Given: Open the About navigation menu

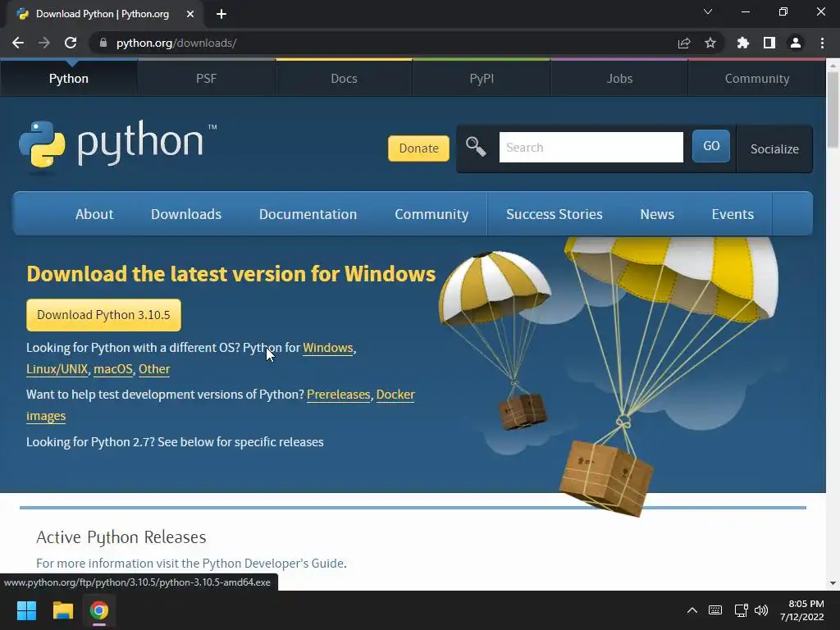Looking at the screenshot, I should tap(94, 214).
